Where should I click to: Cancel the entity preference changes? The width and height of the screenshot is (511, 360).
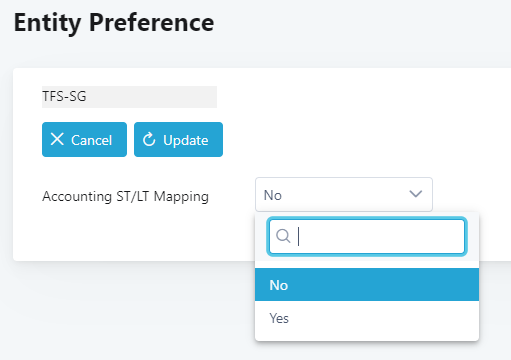point(84,139)
